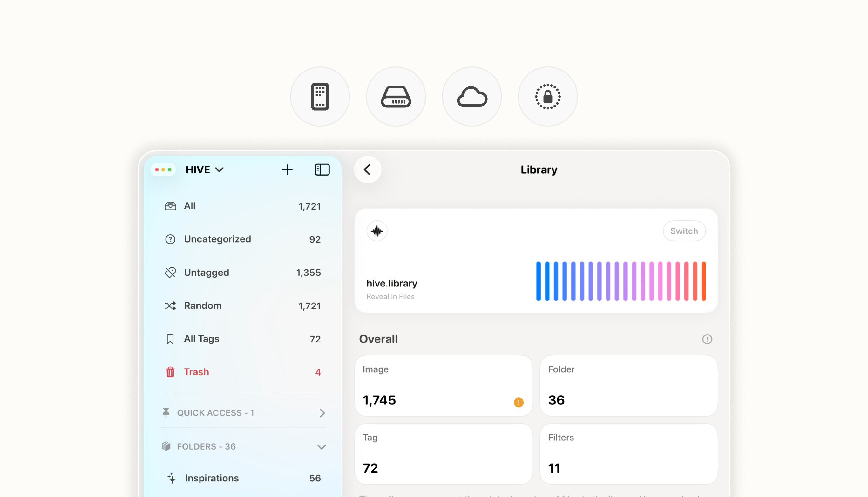Toggle the sidebar panel icon

322,170
